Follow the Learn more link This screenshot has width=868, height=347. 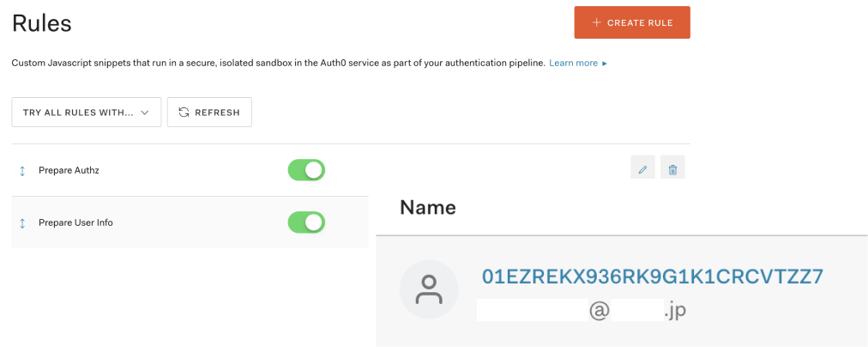[574, 64]
